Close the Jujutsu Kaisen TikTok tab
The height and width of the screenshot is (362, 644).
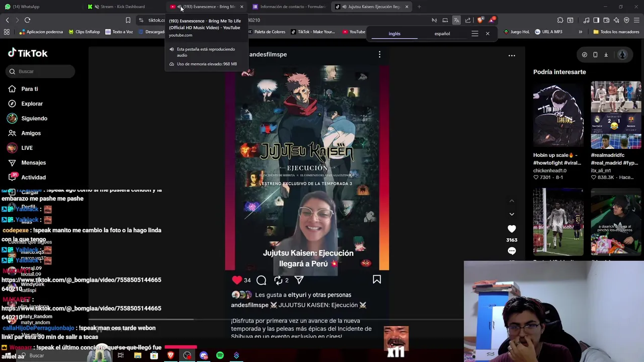click(407, 7)
